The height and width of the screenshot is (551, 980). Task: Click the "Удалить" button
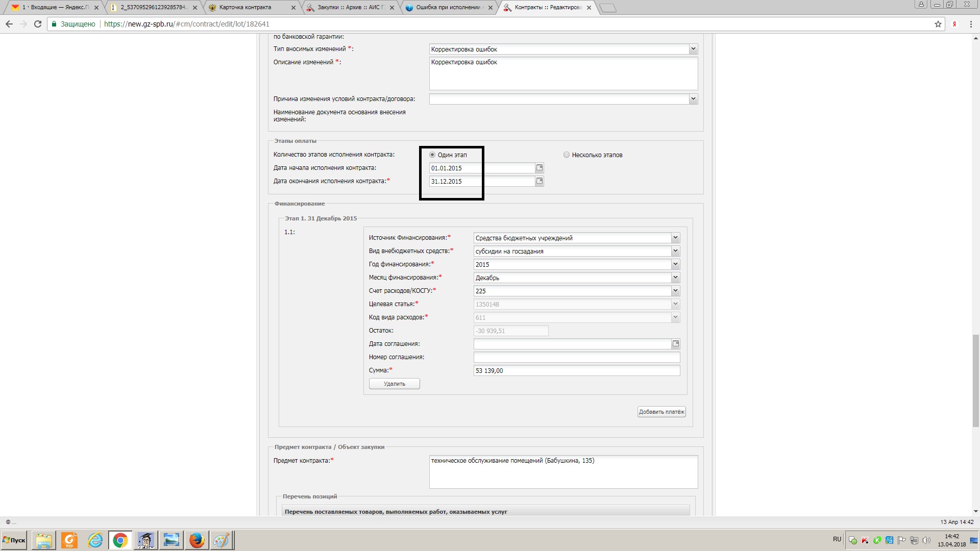394,384
